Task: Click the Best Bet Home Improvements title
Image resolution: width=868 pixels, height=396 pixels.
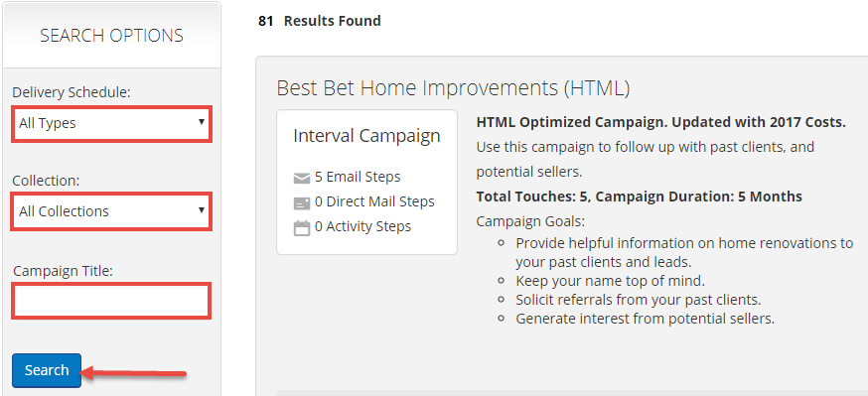Action: [x=453, y=88]
